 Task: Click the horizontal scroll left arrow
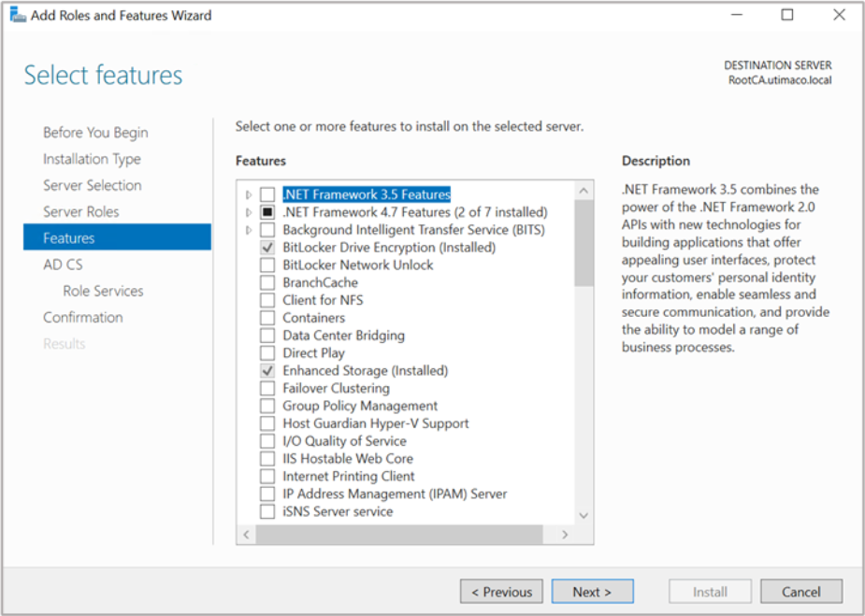click(248, 535)
